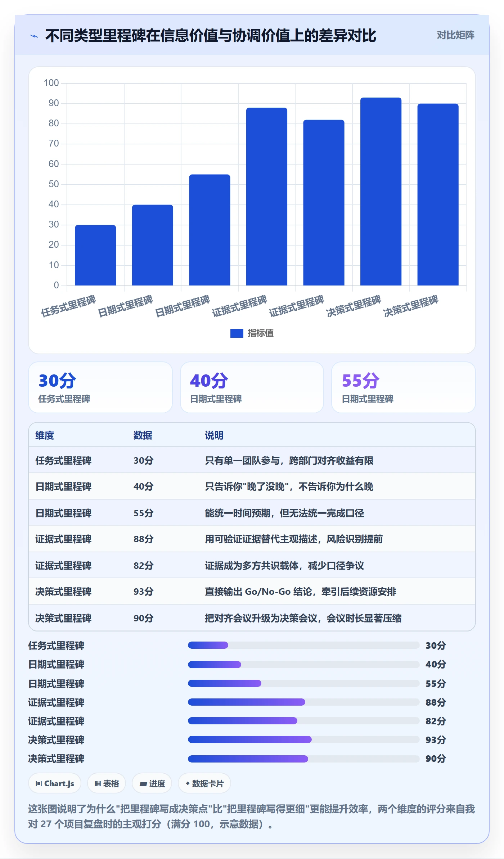Viewport: 504px width, 859px height.
Task: Click the chart bar reaching 82
Action: pos(324,203)
